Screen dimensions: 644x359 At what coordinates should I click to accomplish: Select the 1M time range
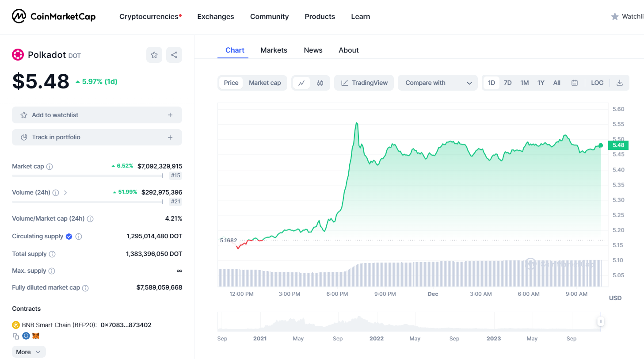point(525,83)
